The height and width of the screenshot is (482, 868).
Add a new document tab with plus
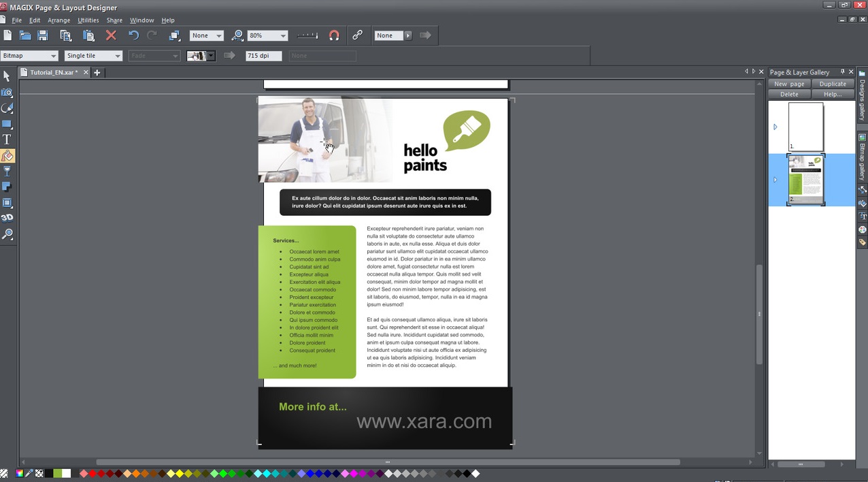click(x=97, y=72)
